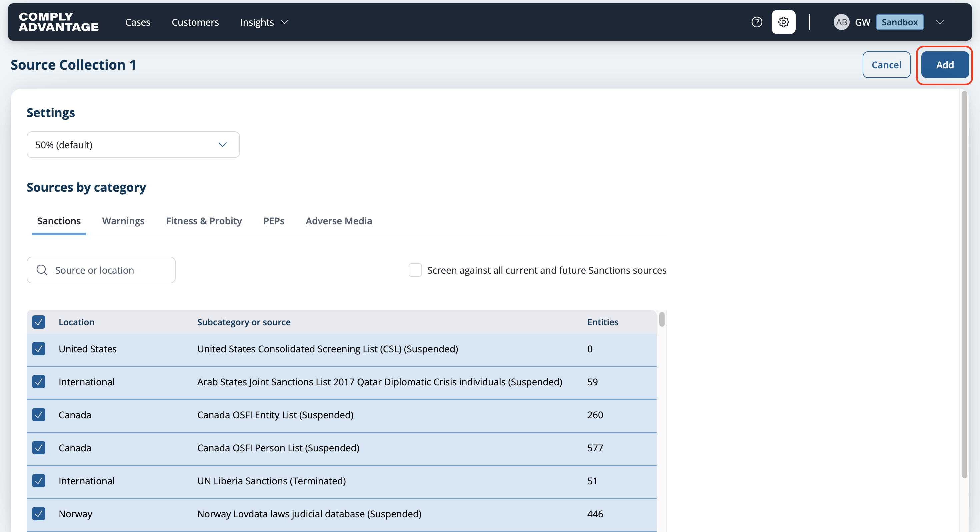Click the ComplyAdvantage logo
Viewport: 980px width, 532px height.
(59, 22)
